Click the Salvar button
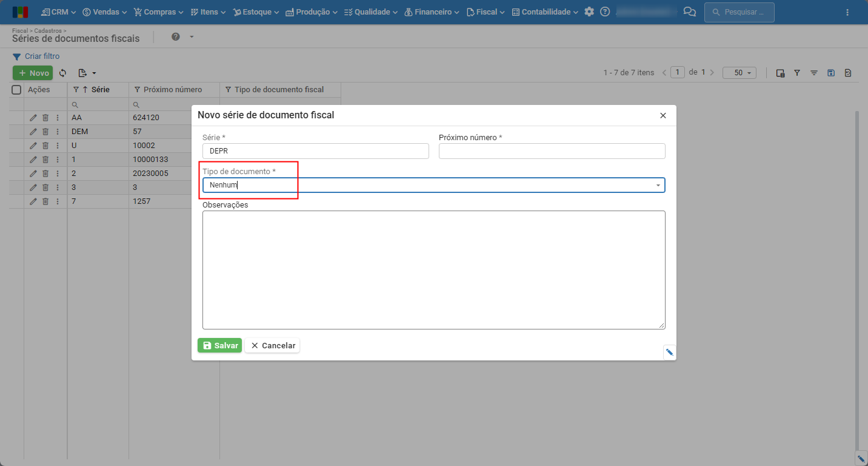The height and width of the screenshot is (466, 868). pos(219,345)
